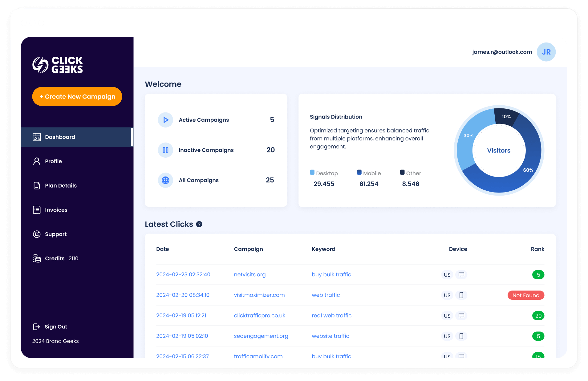Go to the Profile page
588x381 pixels.
[53, 161]
